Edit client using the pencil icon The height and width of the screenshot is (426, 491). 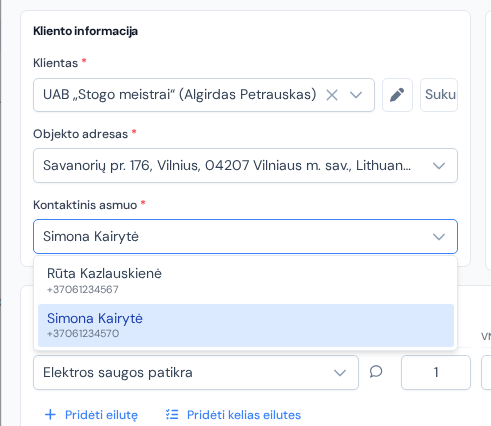click(397, 95)
